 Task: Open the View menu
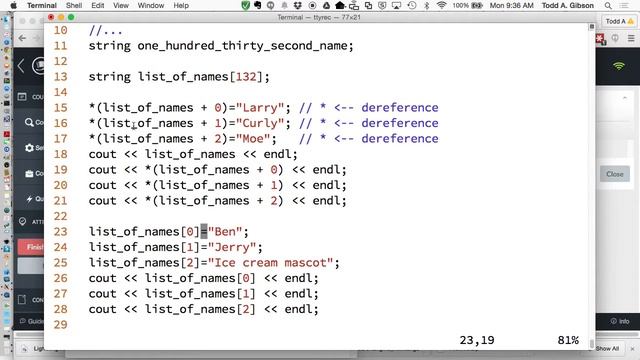pos(121,5)
